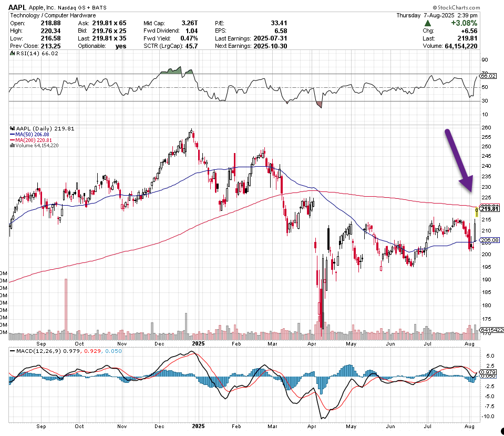Image resolution: width=504 pixels, height=436 pixels.
Task: Click the volume bars icon in the legend
Action: pyautogui.click(x=13, y=146)
